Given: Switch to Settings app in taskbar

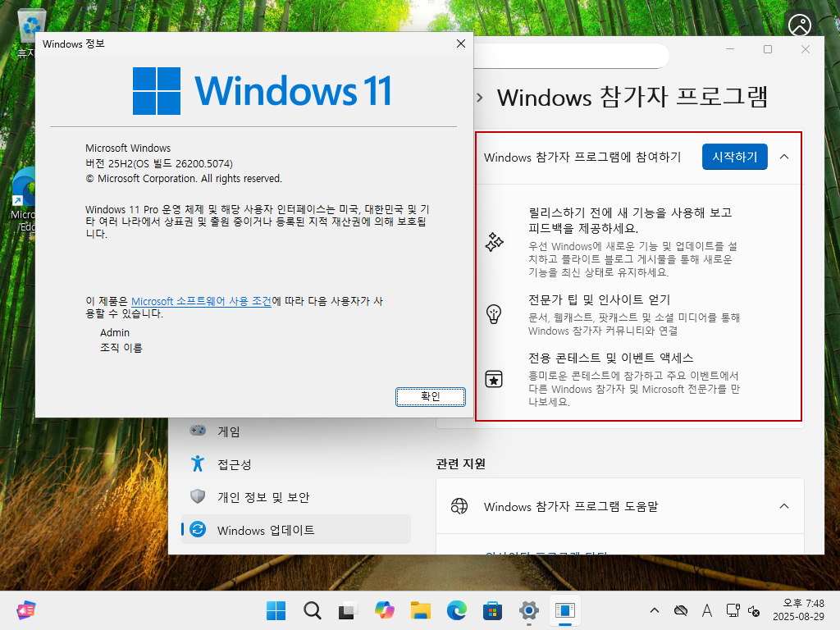Looking at the screenshot, I should [x=529, y=610].
